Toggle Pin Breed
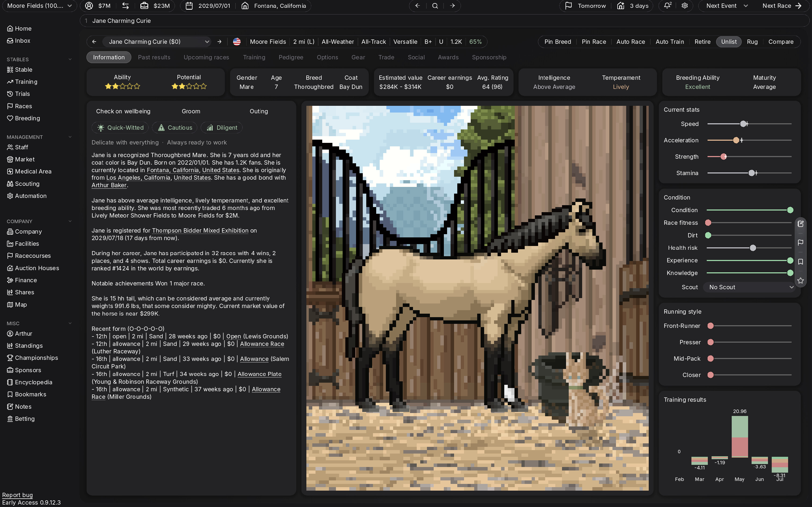 [557, 42]
